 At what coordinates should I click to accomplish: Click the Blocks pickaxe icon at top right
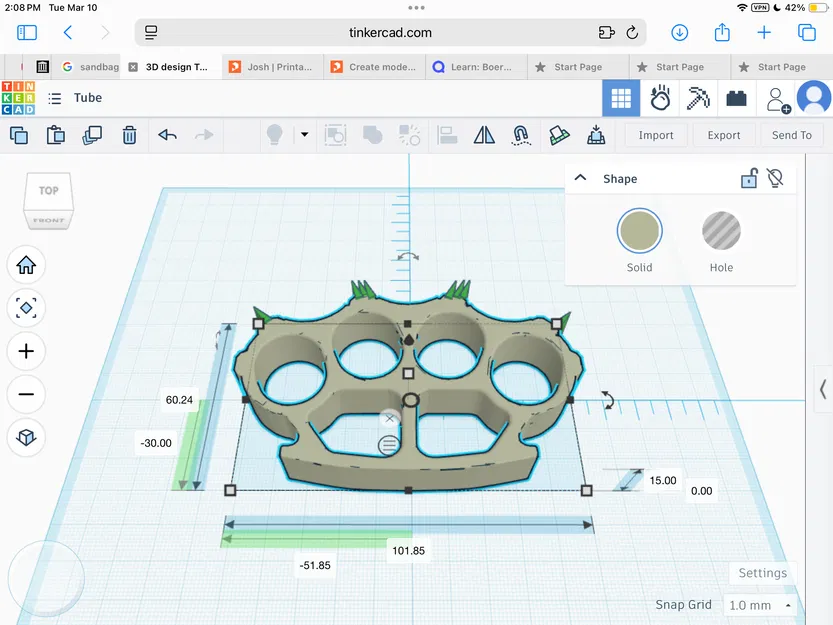(697, 98)
